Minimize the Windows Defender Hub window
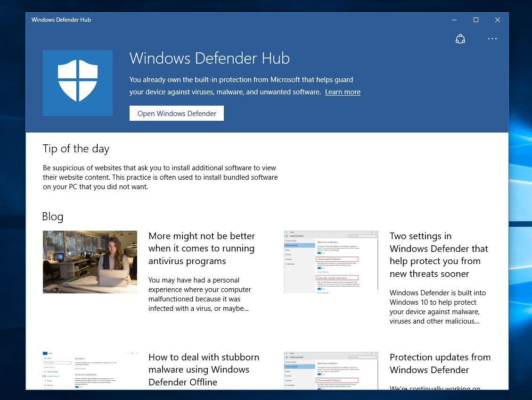The image size is (532, 400). tap(454, 20)
